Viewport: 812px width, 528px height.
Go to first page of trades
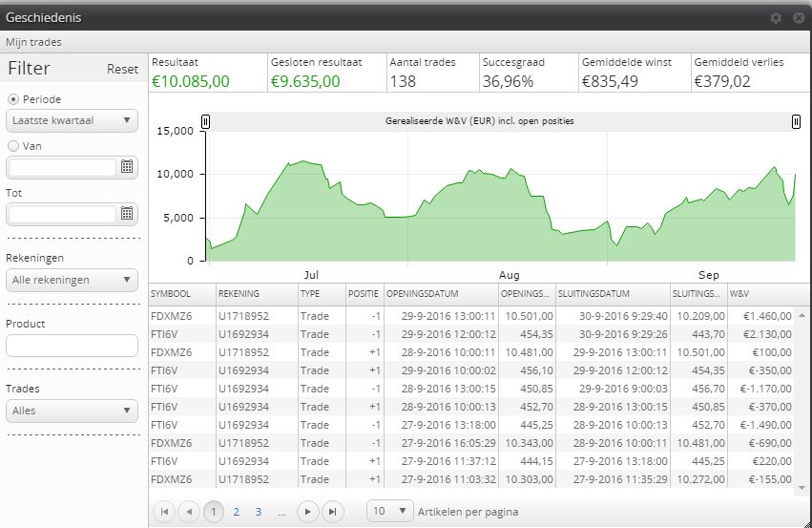click(x=164, y=512)
